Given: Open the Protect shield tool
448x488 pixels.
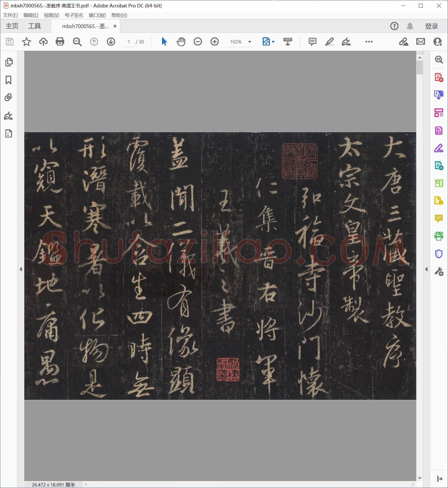Looking at the screenshot, I should pyautogui.click(x=439, y=254).
